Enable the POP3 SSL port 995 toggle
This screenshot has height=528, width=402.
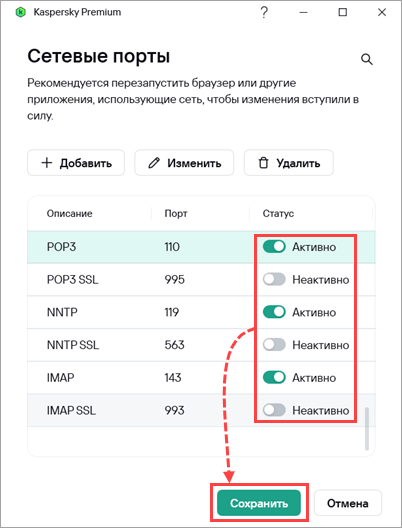click(x=274, y=279)
